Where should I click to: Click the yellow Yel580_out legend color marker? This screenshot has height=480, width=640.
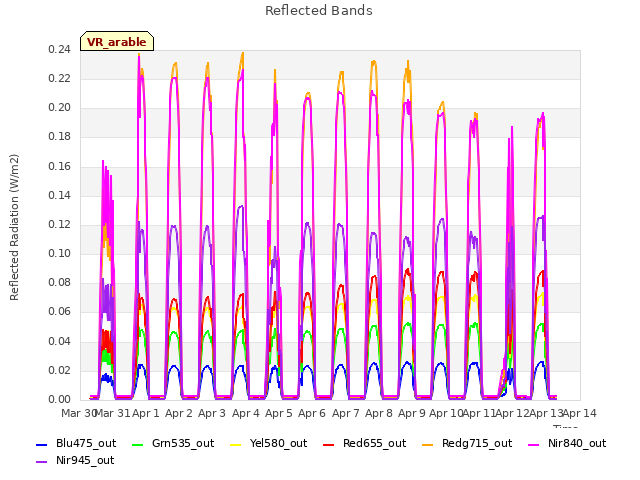point(236,444)
